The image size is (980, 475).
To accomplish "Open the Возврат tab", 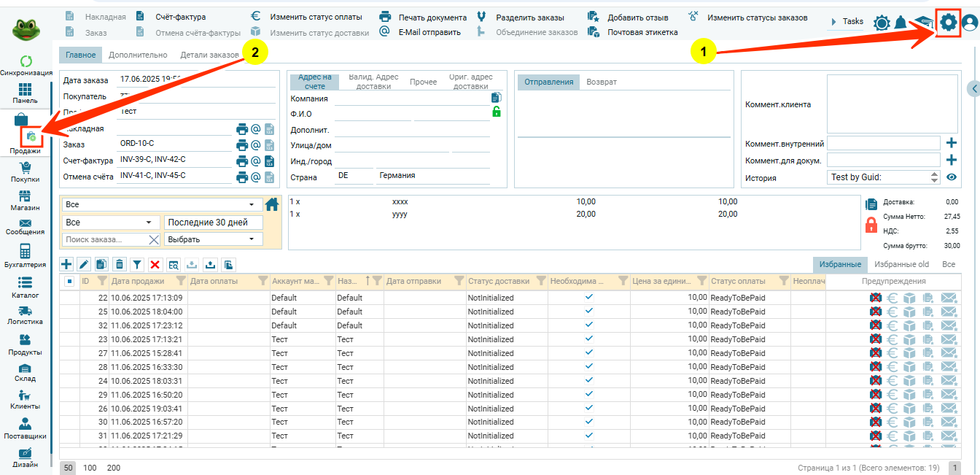I will tap(602, 82).
